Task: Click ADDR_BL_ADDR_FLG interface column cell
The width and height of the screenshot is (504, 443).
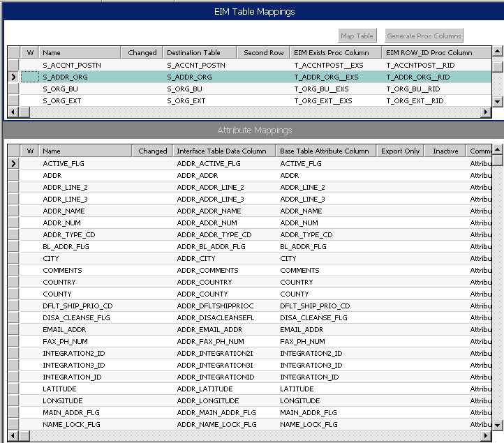Action: coord(211,247)
